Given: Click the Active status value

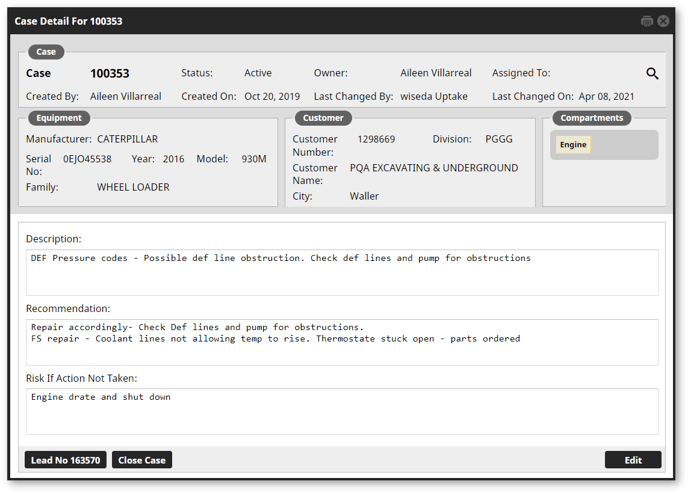Looking at the screenshot, I should 258,73.
